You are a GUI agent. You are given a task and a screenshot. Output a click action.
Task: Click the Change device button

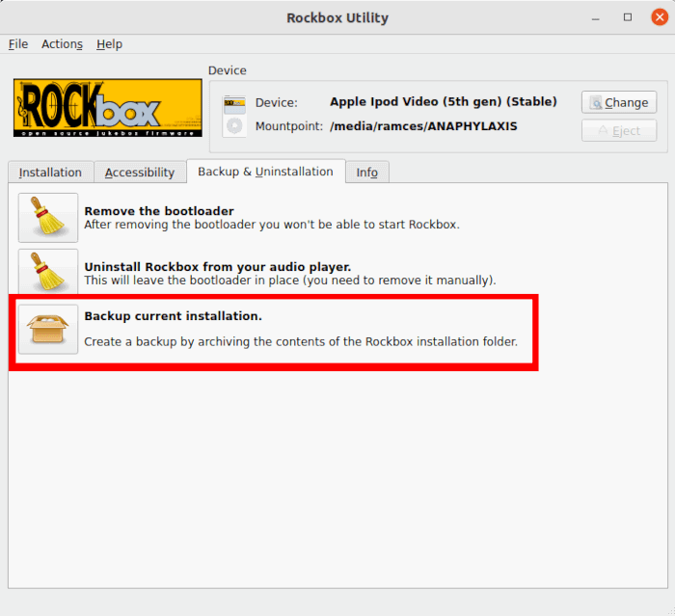(619, 102)
